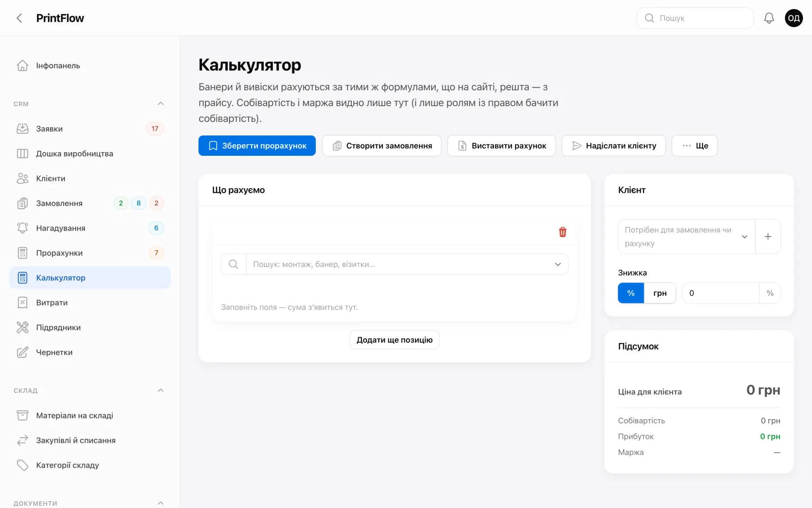The image size is (812, 508).
Task: Go to Закупівлі й списання
Action: tap(90, 440)
